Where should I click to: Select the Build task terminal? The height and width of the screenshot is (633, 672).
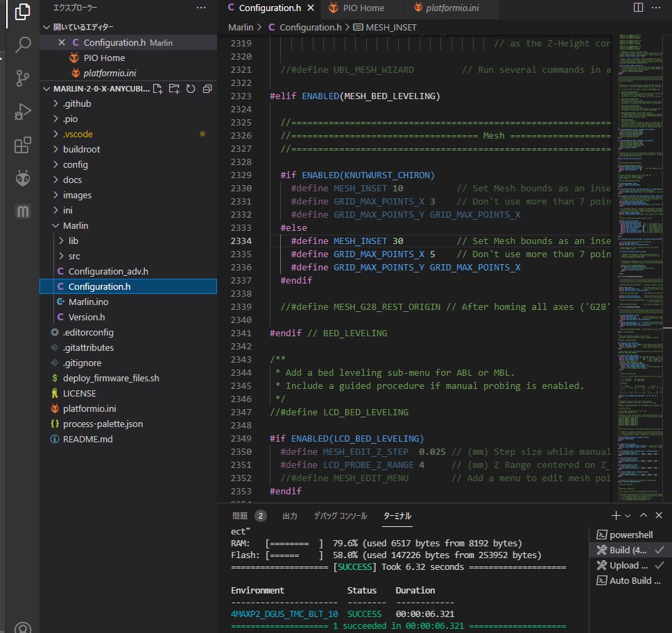(x=630, y=550)
